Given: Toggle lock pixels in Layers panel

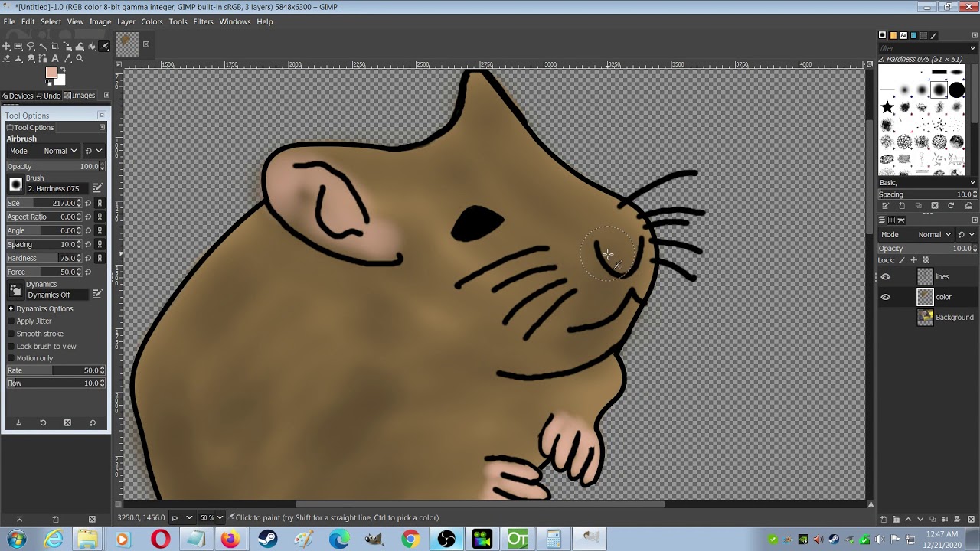Looking at the screenshot, I should coord(902,260).
